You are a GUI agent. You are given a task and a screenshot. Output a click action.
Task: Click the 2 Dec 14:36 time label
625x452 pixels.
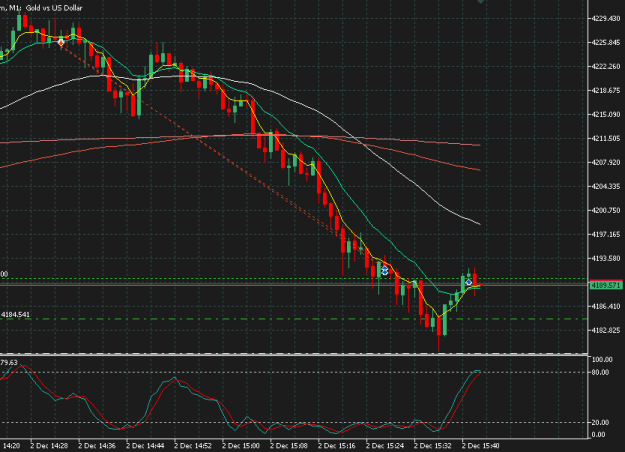tap(97, 445)
